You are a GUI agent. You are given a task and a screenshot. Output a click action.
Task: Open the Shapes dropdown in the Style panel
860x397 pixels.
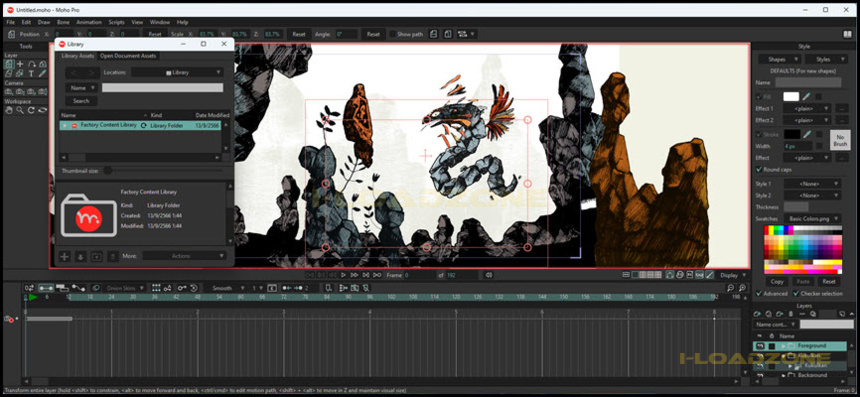point(780,59)
